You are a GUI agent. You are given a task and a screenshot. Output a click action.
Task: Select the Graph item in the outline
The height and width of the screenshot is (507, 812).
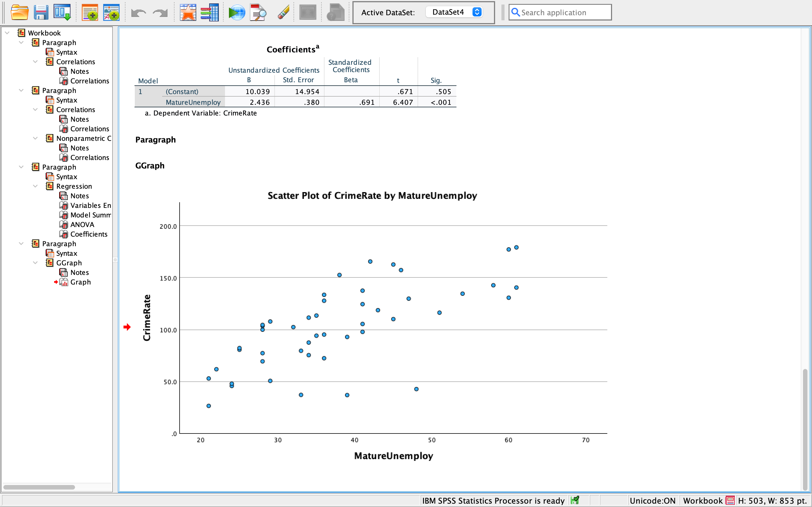point(81,282)
